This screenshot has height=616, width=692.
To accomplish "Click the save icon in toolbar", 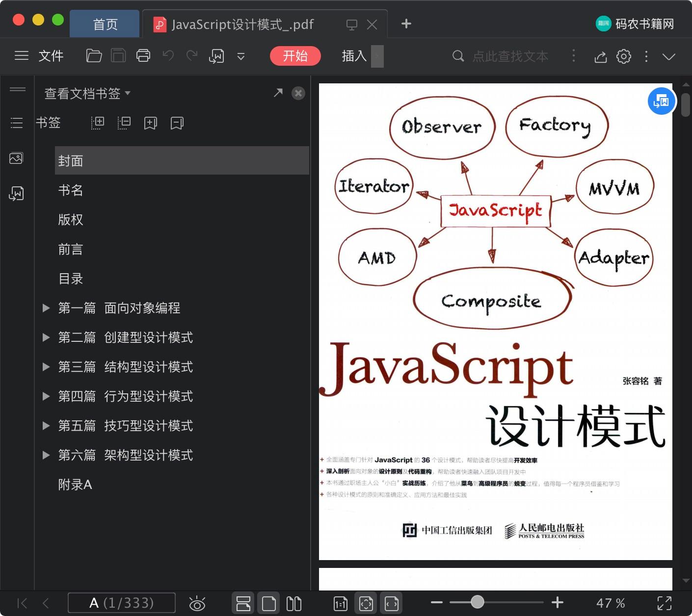I will pyautogui.click(x=118, y=56).
